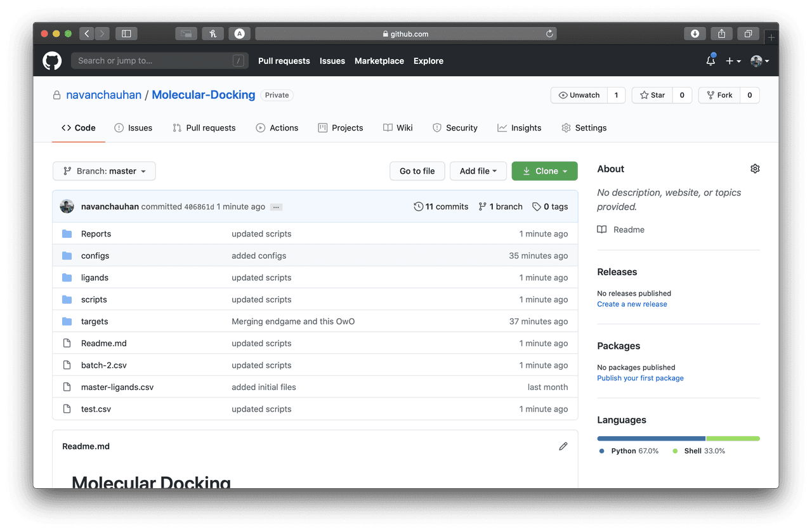Click the committer avatar thumbnail
This screenshot has height=532, width=812.
point(67,206)
